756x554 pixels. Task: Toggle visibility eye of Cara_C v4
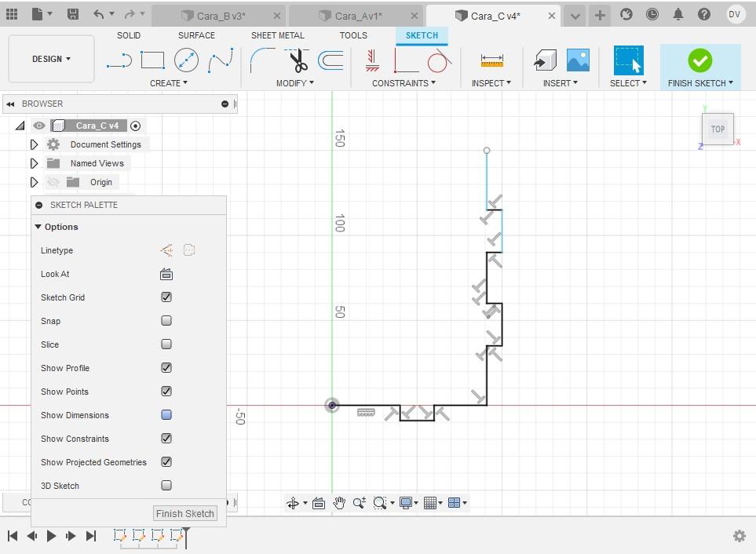39,126
